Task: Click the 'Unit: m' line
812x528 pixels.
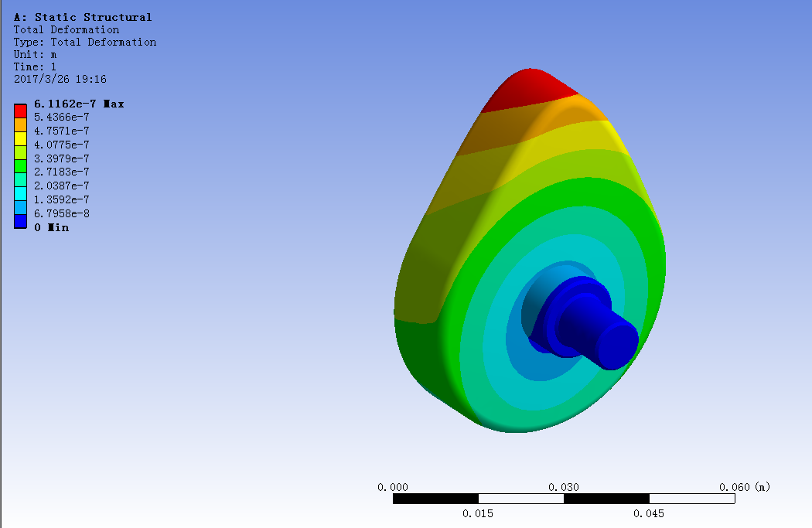Action: (x=36, y=54)
